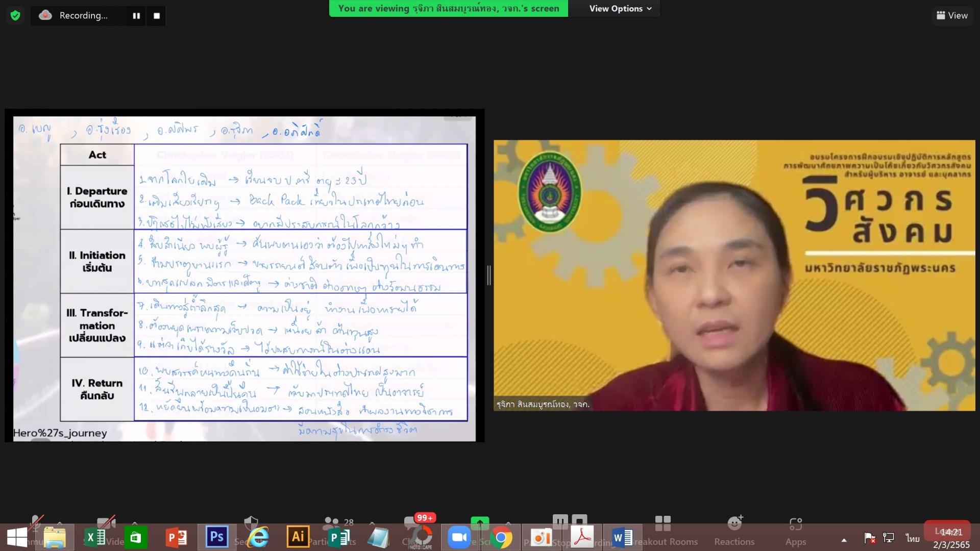980x551 pixels.
Task: Show hidden system tray icons
Action: click(844, 540)
